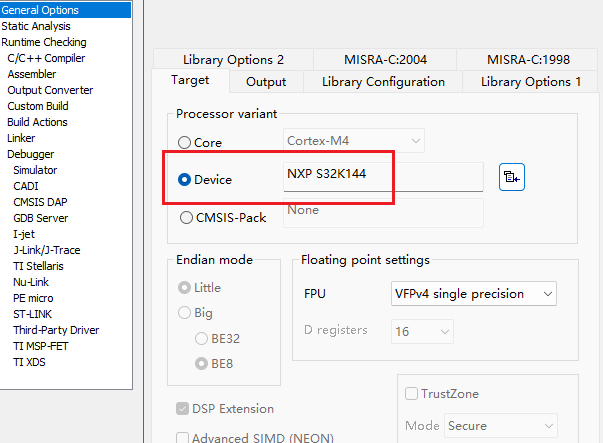Image resolution: width=603 pixels, height=443 pixels.
Task: Select Output Converter category
Action: click(50, 90)
